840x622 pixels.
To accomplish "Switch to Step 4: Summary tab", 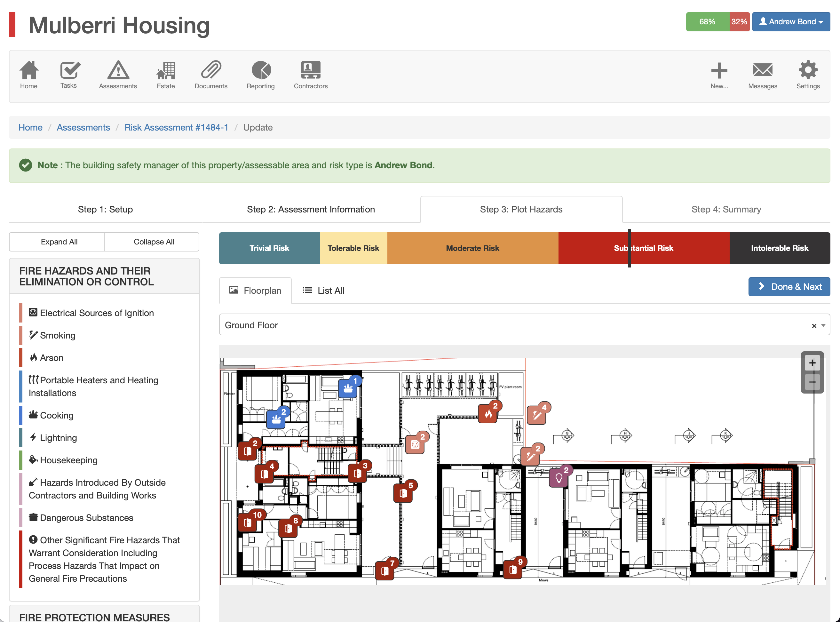I will pos(726,209).
